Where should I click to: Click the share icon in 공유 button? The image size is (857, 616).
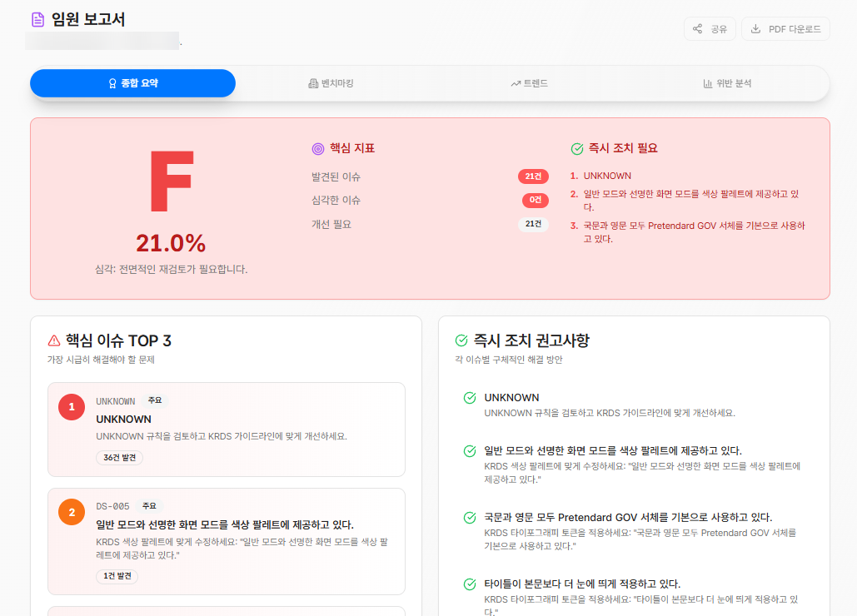(x=697, y=29)
